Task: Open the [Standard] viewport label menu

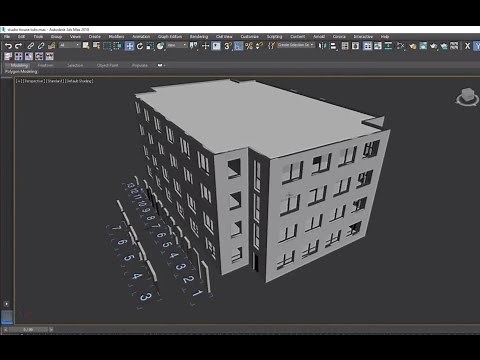Action: tap(55, 81)
